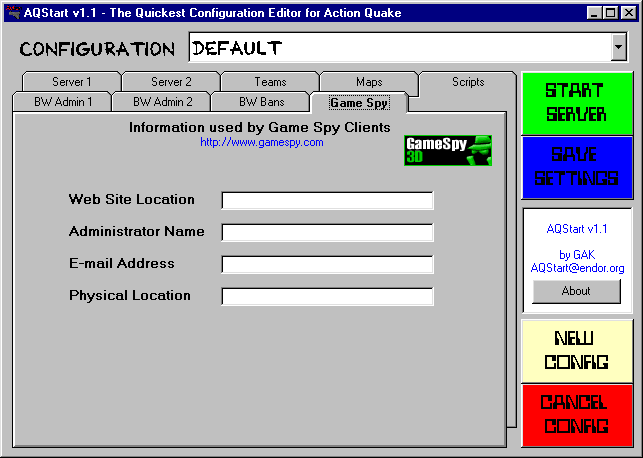Open the Server 1 tab
Screen dimensions: 643x458
[x=72, y=82]
